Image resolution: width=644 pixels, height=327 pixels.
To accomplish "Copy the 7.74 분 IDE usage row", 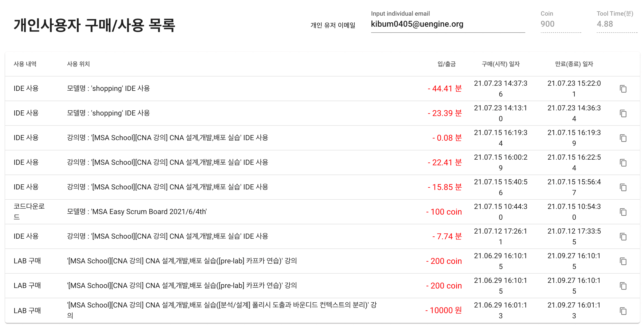I will point(623,237).
